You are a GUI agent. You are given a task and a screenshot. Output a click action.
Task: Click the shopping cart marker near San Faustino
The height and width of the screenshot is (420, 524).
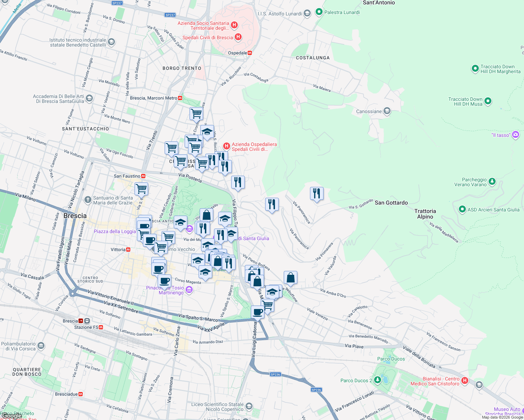pos(141,189)
